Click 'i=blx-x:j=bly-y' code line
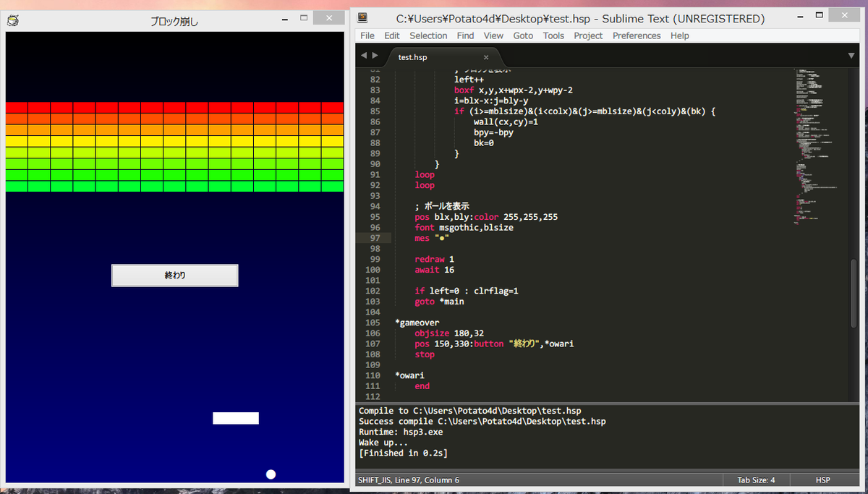Screen dimensions: 868x494 [491, 101]
